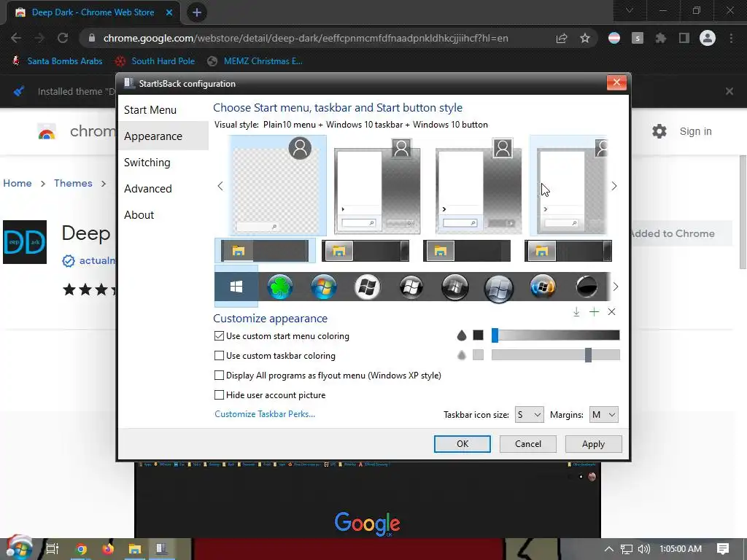Viewport: 747px width, 560px height.
Task: Download more start button images icon
Action: (576, 312)
